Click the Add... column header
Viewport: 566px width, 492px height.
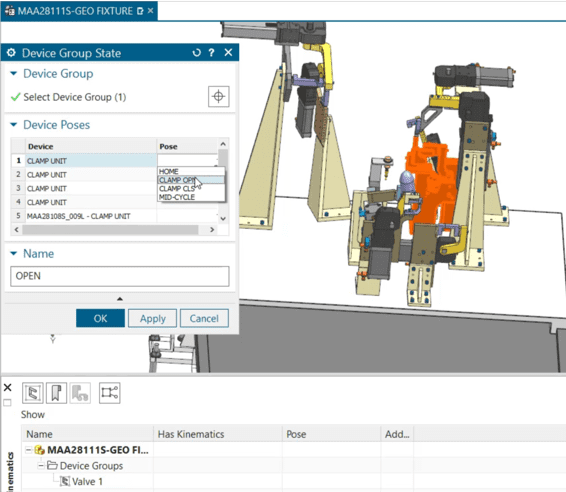pos(397,434)
